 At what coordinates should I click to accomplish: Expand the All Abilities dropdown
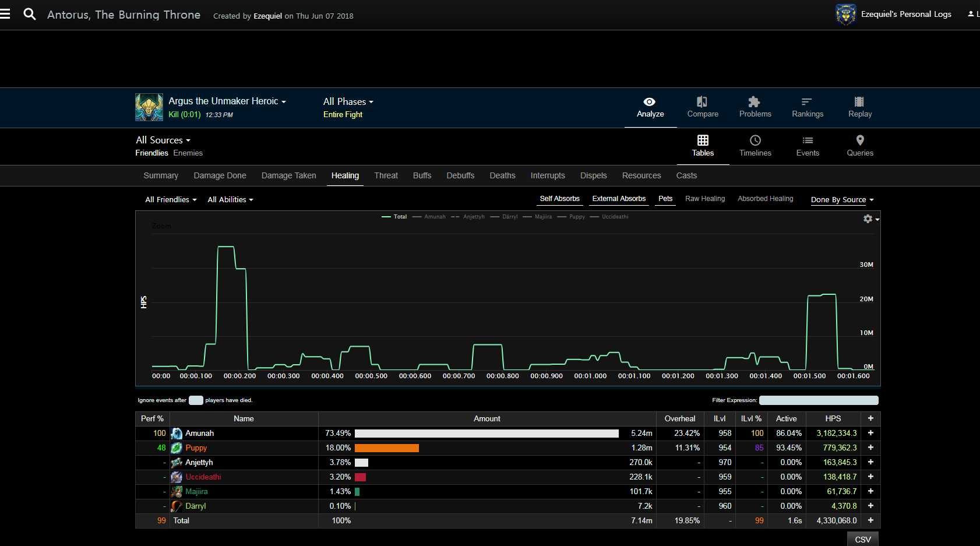tap(230, 200)
